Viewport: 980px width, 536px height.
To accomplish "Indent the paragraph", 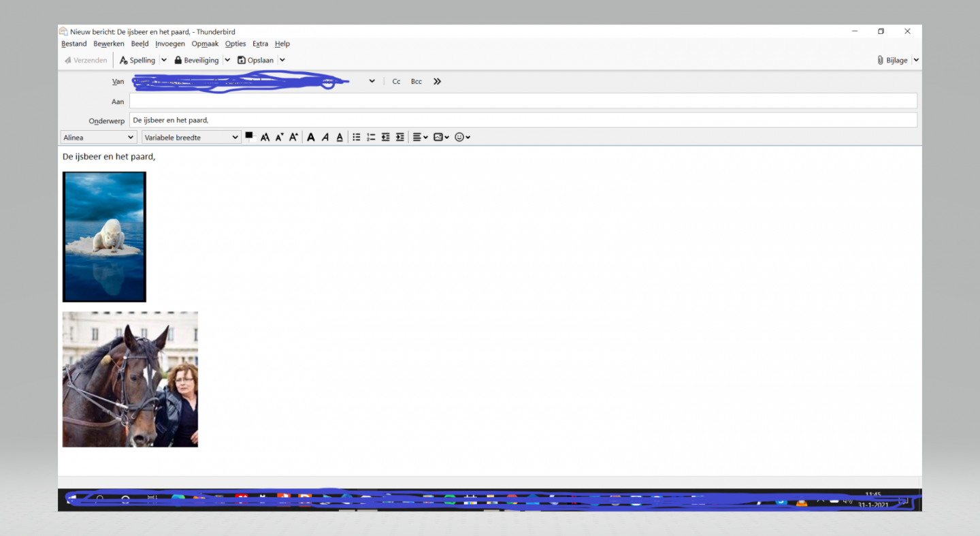I will [400, 137].
